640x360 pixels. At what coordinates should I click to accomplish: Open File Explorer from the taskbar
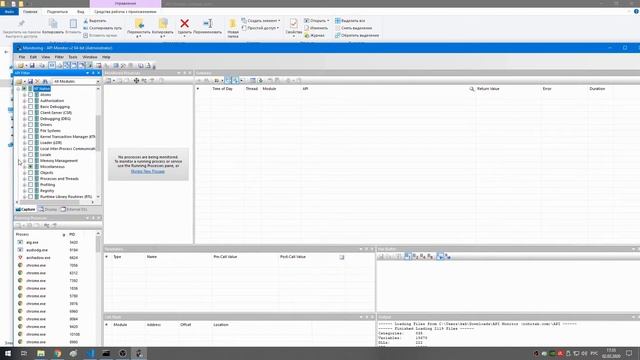pyautogui.click(x=41, y=353)
